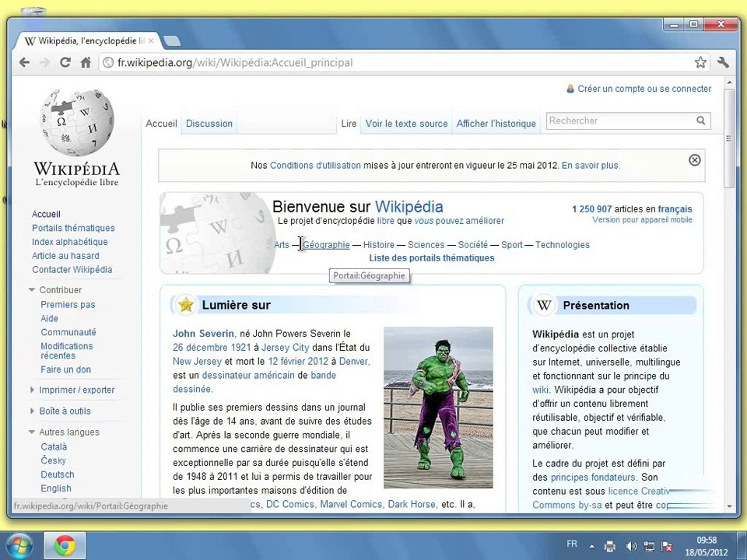This screenshot has width=747, height=560.
Task: Collapse the Autres langues section
Action: pyautogui.click(x=32, y=432)
